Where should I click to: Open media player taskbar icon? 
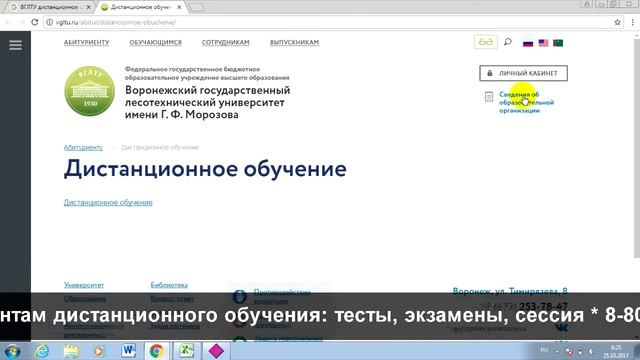tap(99, 351)
